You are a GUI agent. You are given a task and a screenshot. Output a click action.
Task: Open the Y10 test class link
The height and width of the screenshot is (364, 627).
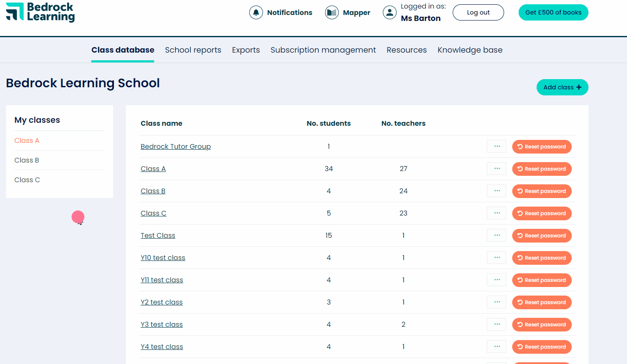pyautogui.click(x=163, y=258)
